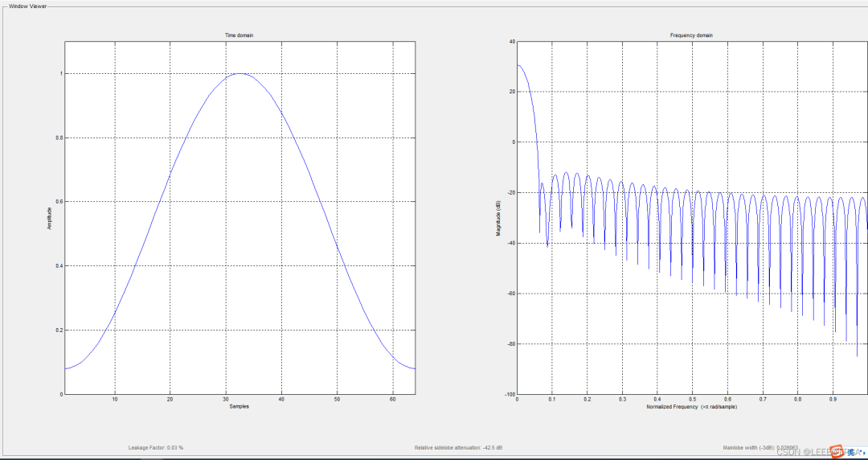Click the 60 tick on samples axis
The height and width of the screenshot is (460, 868).
click(393, 399)
